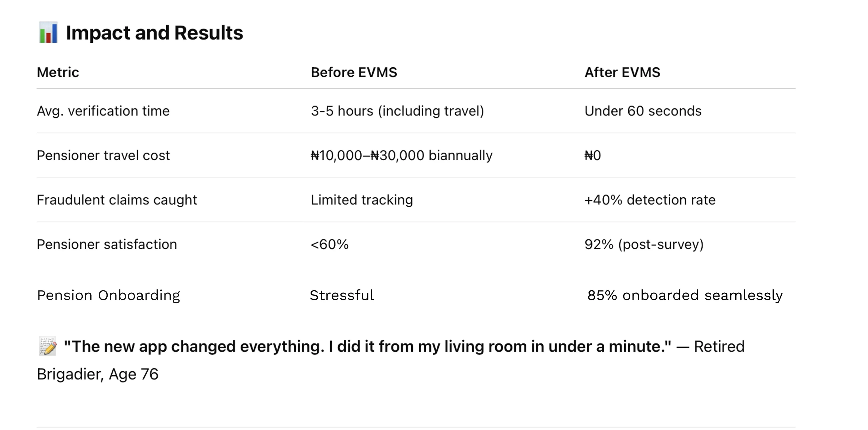Click the 85% onboarded seamlessly text
The width and height of the screenshot is (868, 430).
point(685,295)
